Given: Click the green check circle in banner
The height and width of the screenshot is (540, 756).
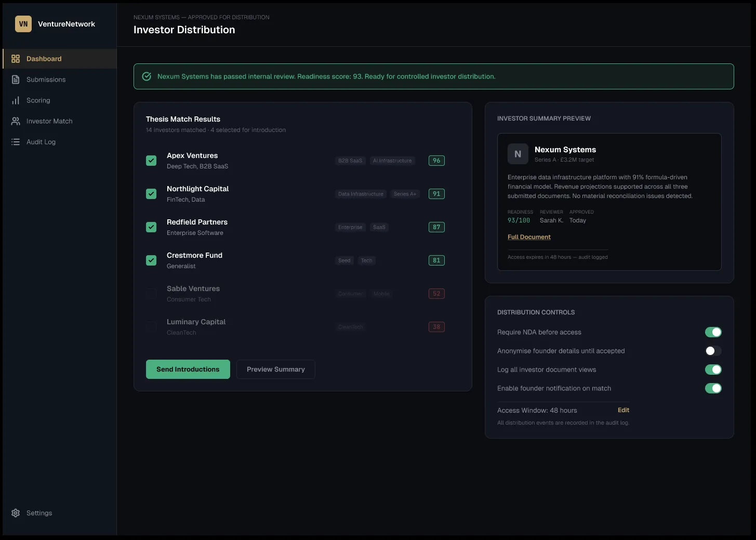Looking at the screenshot, I should [x=147, y=76].
